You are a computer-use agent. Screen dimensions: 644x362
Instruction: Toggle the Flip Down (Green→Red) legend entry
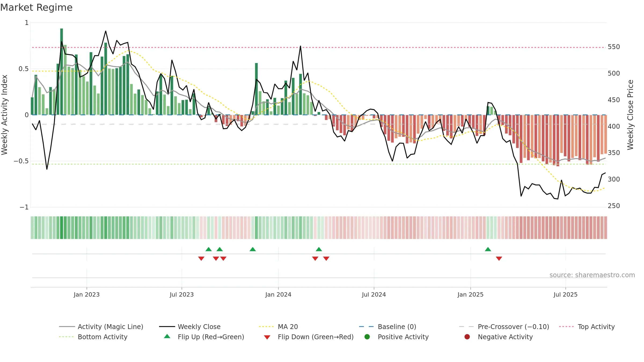click(309, 337)
